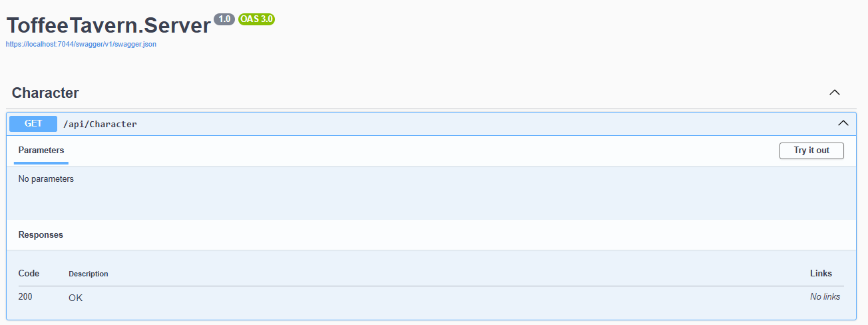Click the Character tag heading
Viewport: 868px width, 325px height.
[x=45, y=93]
